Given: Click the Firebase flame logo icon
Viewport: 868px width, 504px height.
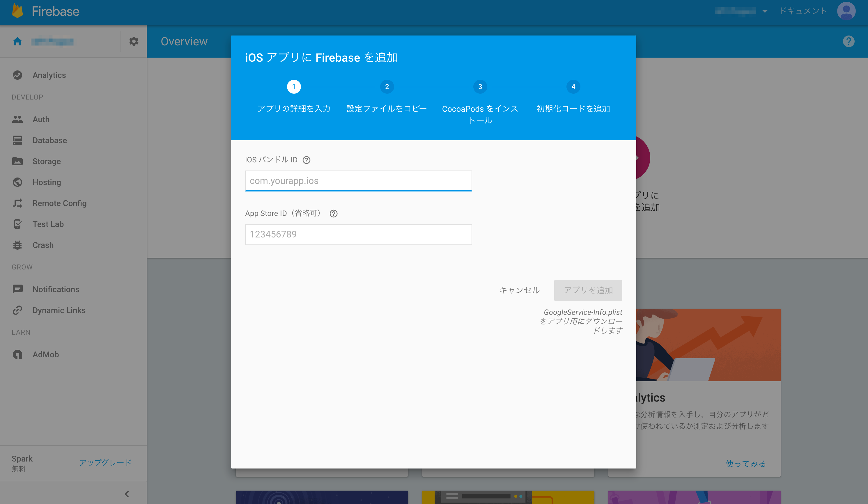Looking at the screenshot, I should click(17, 11).
